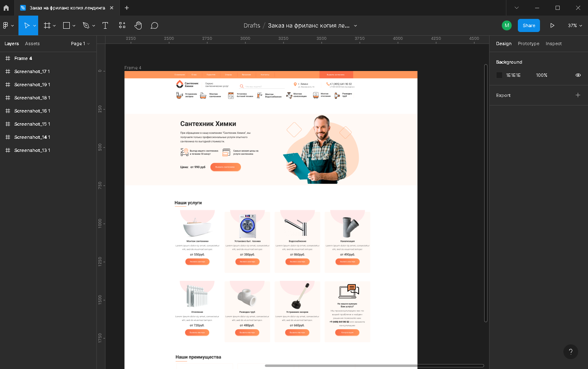Click the frame icon beside Screenshot_18 1

8,98
